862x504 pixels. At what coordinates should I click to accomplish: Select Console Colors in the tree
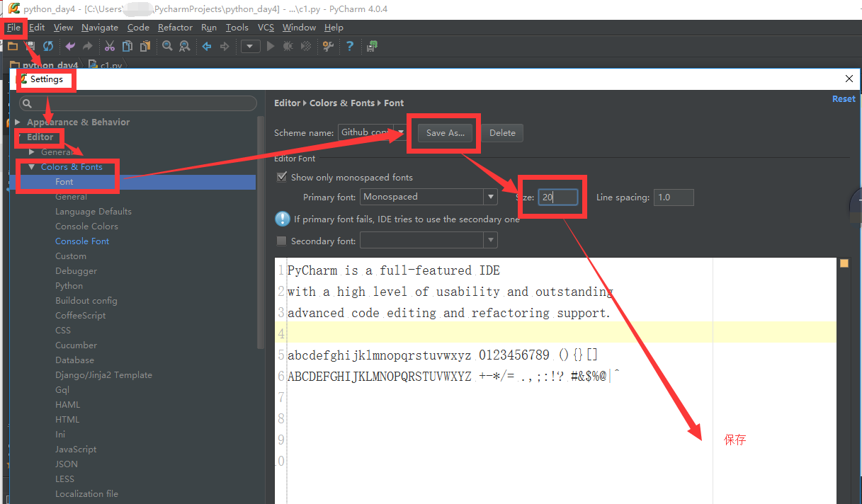click(86, 226)
